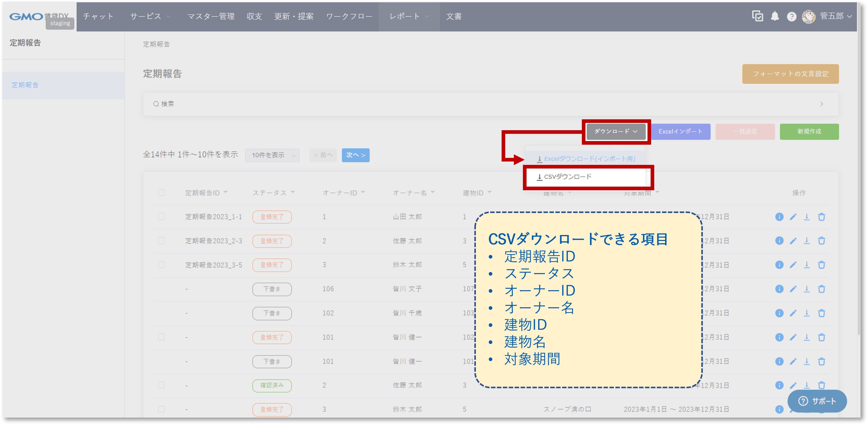The image size is (868, 425).
Task: Delete the first report with the trash icon
Action: 822,217
